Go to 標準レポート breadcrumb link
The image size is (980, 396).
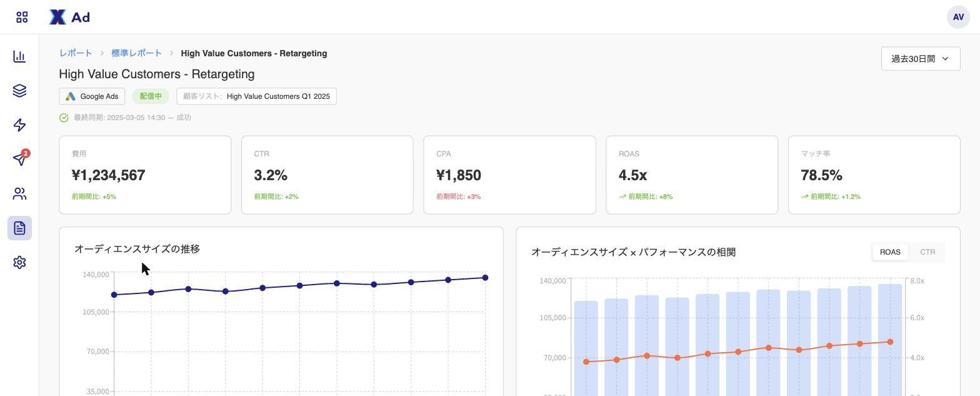[136, 53]
